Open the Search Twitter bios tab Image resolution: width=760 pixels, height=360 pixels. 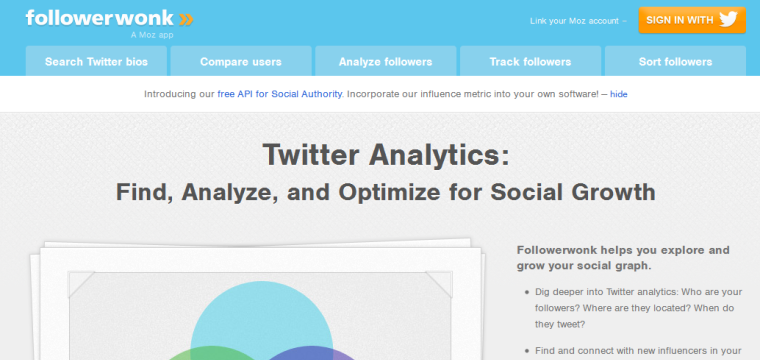[96, 62]
